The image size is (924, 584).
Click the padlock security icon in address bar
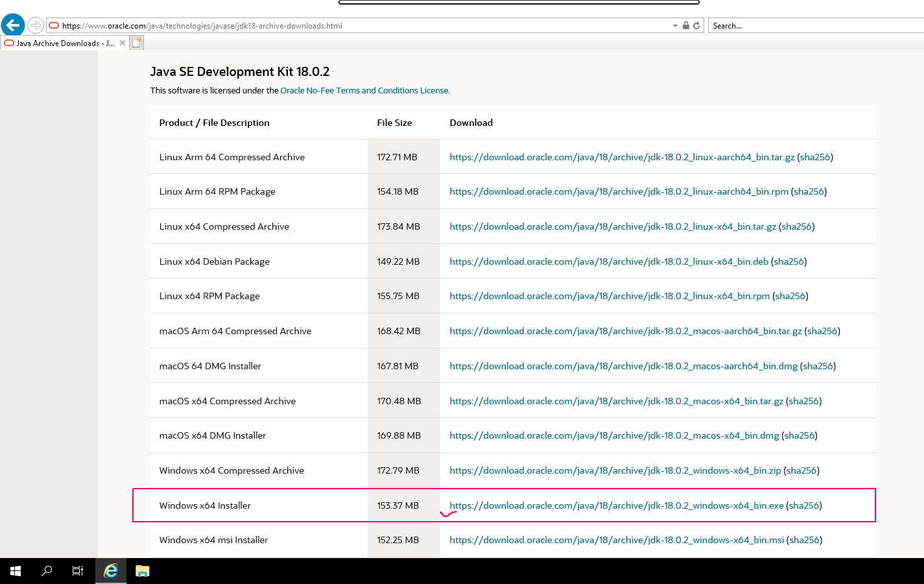click(686, 26)
